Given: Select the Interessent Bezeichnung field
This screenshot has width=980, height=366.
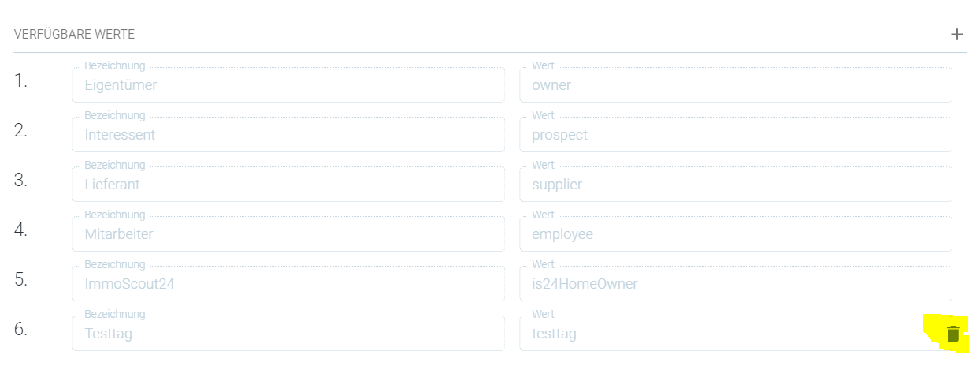Looking at the screenshot, I should pyautogui.click(x=288, y=134).
